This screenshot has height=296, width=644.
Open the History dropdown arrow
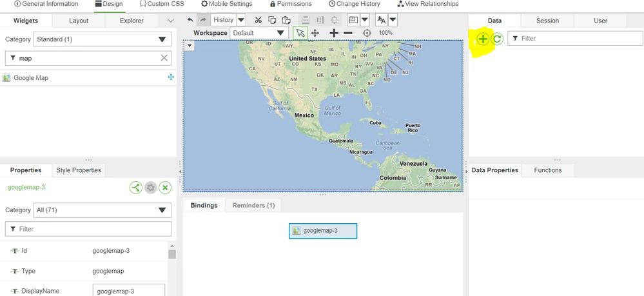click(241, 20)
